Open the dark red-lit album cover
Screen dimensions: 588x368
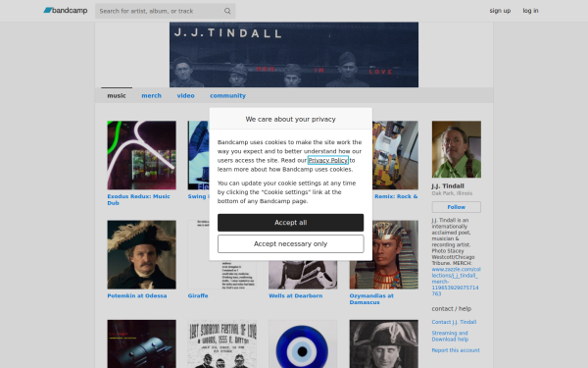coord(141,344)
